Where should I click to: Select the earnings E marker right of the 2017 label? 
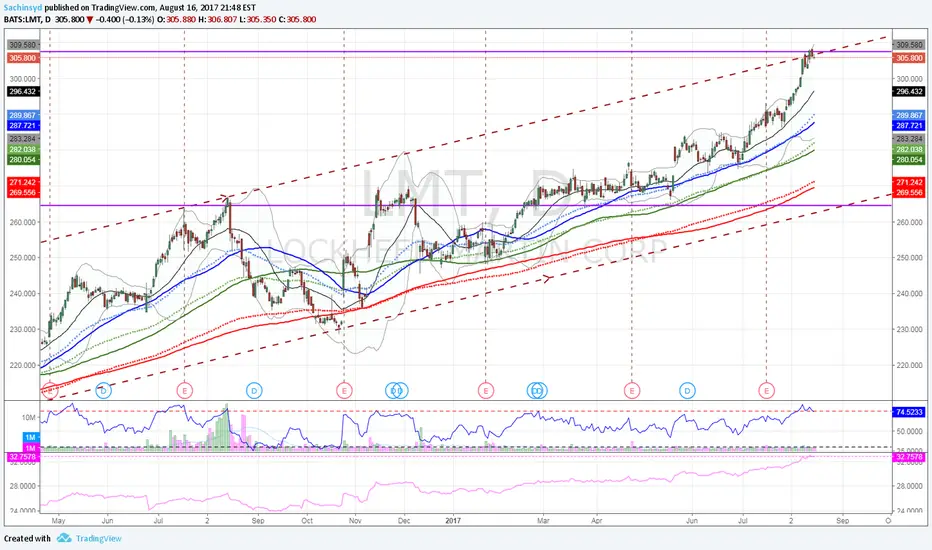pos(486,391)
